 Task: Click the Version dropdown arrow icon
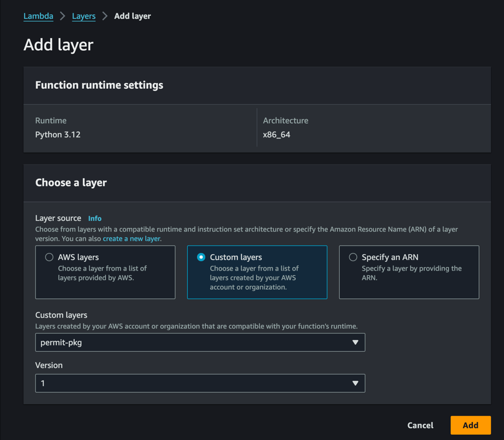355,383
